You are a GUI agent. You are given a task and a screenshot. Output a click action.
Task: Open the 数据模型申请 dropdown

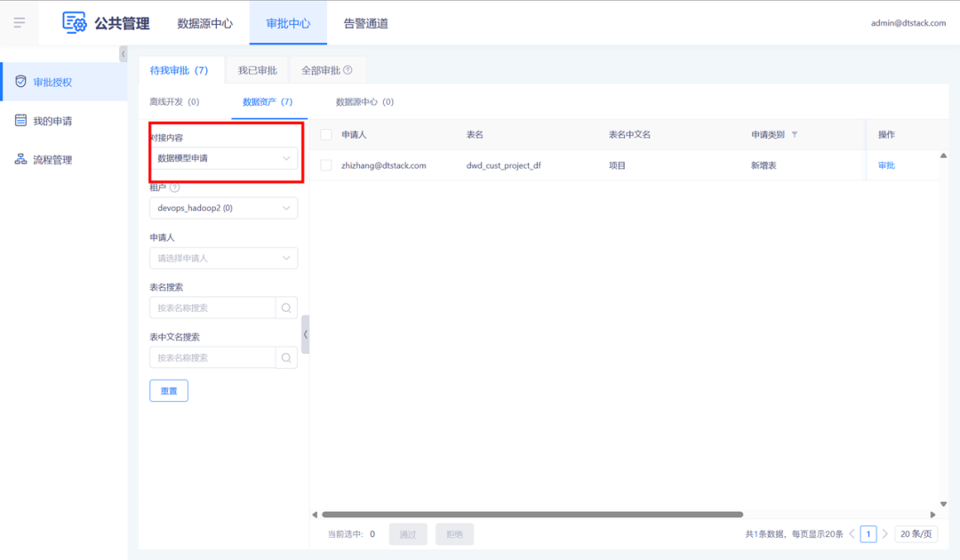pos(223,157)
